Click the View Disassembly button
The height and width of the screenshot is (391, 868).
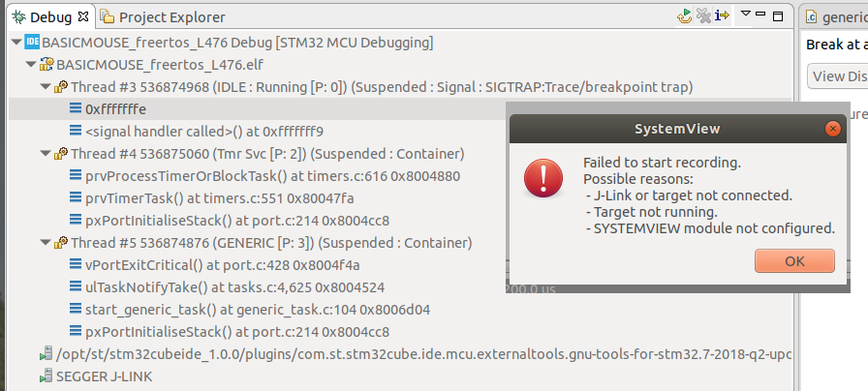pyautogui.click(x=837, y=76)
